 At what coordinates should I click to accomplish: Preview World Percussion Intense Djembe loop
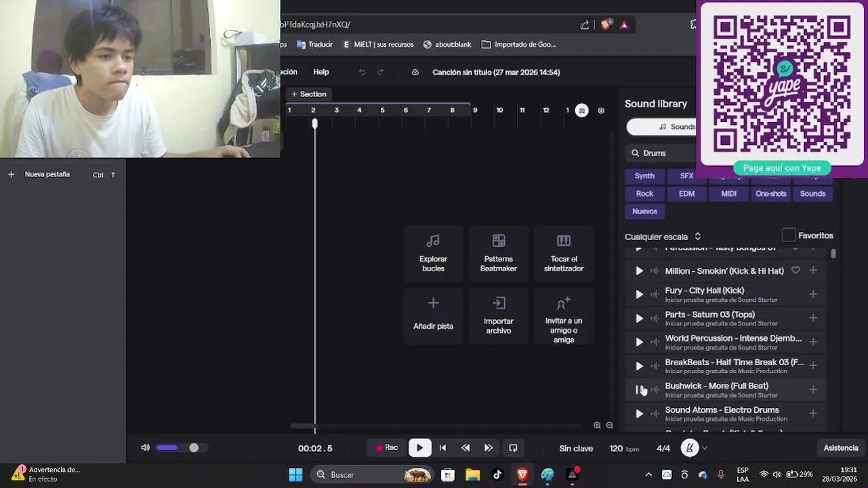pyautogui.click(x=639, y=342)
